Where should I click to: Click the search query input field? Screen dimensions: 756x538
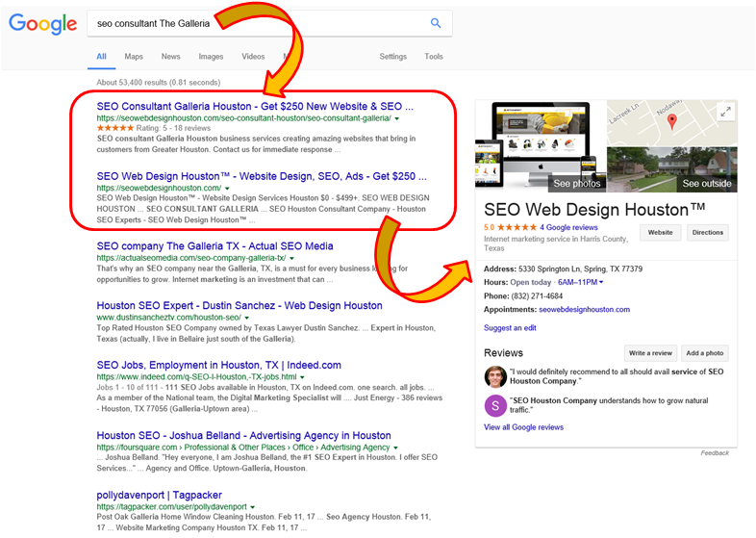269,23
